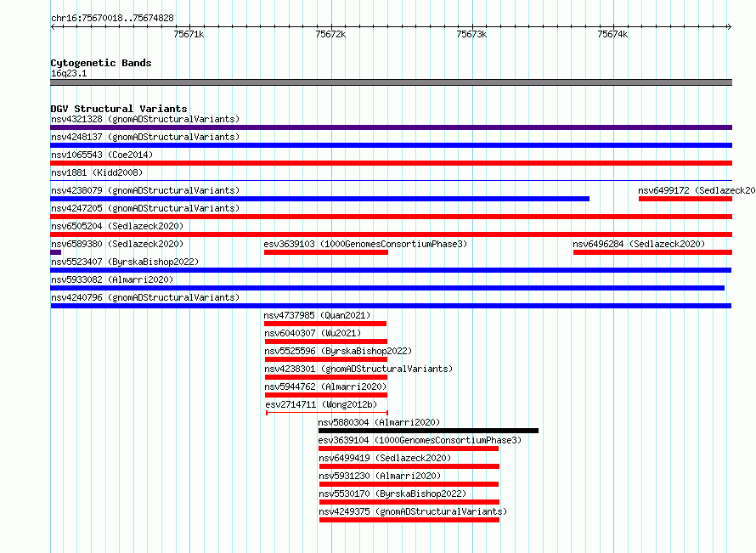Click the nsv6589380 (Sedlazeck2020) label
The image size is (756, 553).
click(117, 244)
